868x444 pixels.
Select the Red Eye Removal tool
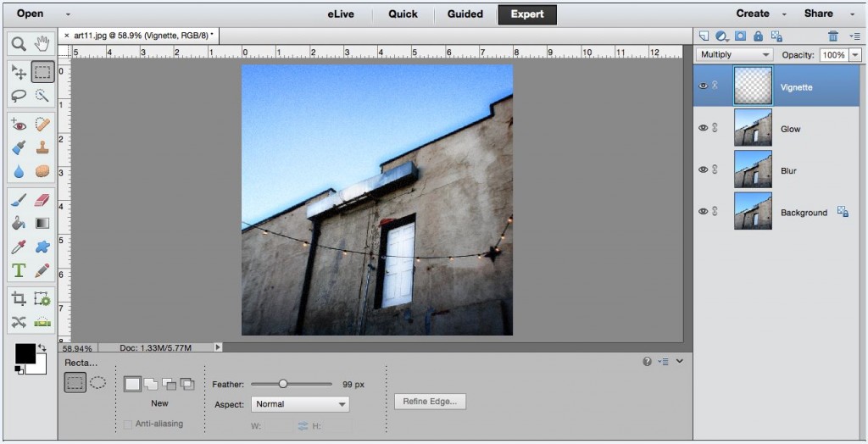point(19,125)
